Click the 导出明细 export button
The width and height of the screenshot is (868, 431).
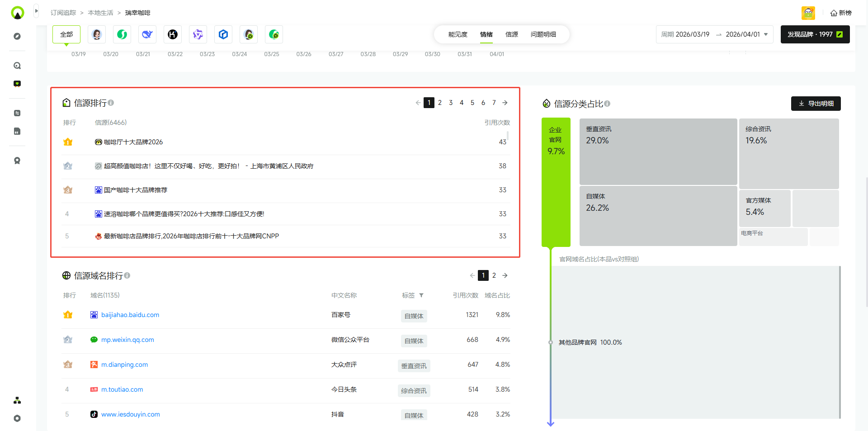pos(816,104)
